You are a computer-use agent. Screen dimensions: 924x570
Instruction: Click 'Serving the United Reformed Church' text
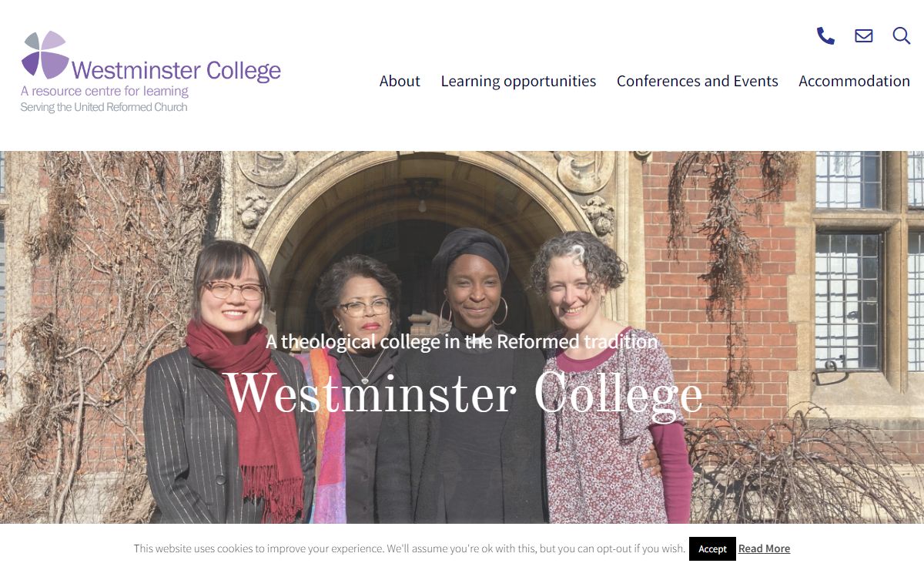(x=104, y=107)
